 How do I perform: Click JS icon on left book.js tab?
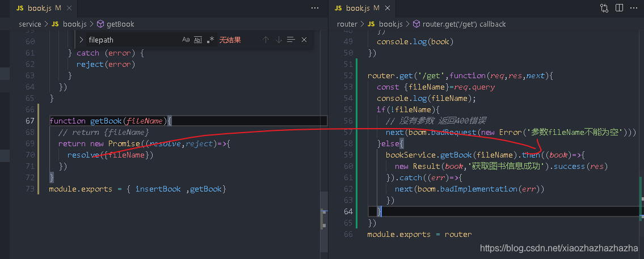click(x=20, y=8)
